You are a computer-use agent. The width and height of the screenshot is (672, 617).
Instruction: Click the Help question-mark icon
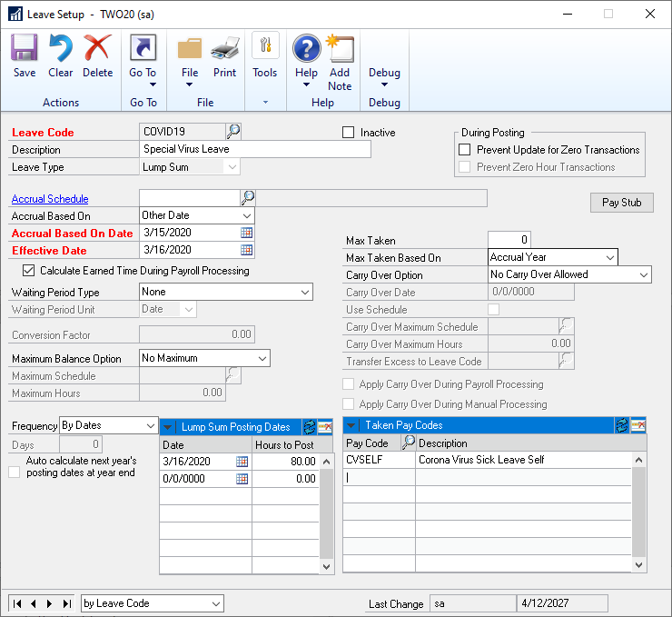pyautogui.click(x=306, y=48)
